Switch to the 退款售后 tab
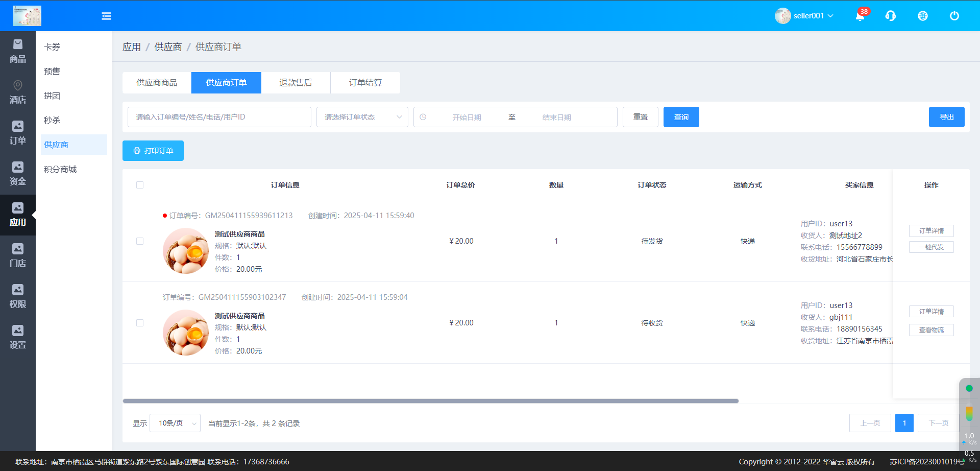This screenshot has width=980, height=471. tap(296, 83)
